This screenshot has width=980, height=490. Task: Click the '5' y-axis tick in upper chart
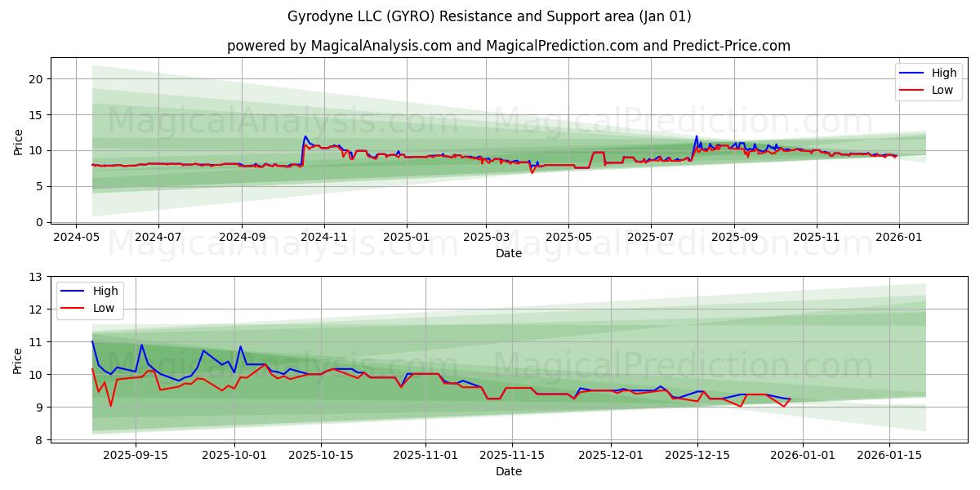38,186
